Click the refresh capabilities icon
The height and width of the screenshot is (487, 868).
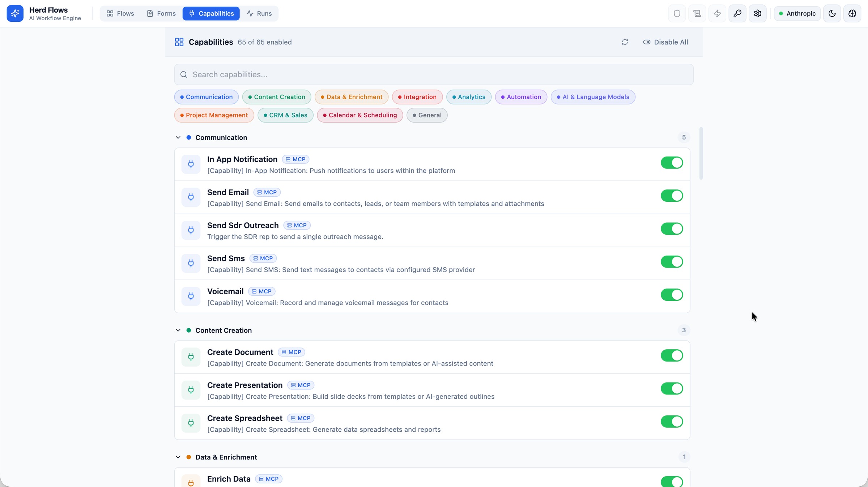(x=625, y=42)
